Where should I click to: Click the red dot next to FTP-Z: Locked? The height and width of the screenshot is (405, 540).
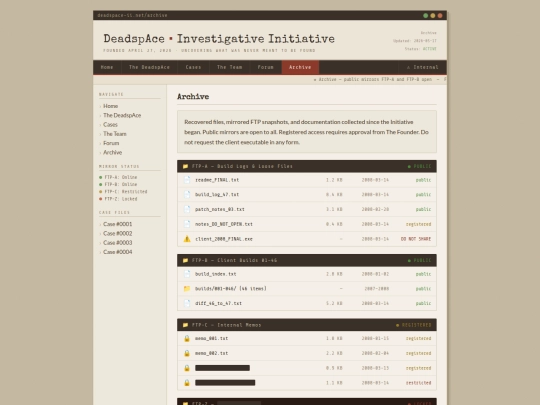coord(101,199)
